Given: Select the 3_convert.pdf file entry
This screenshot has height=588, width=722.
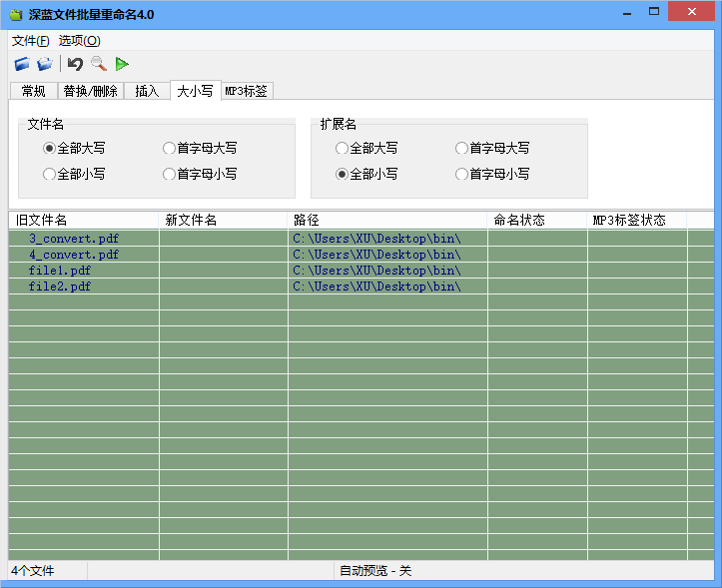Looking at the screenshot, I should tap(73, 239).
